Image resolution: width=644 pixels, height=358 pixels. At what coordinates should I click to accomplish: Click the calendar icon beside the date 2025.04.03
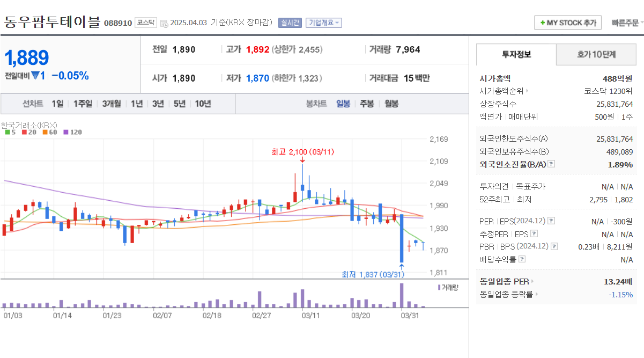164,23
